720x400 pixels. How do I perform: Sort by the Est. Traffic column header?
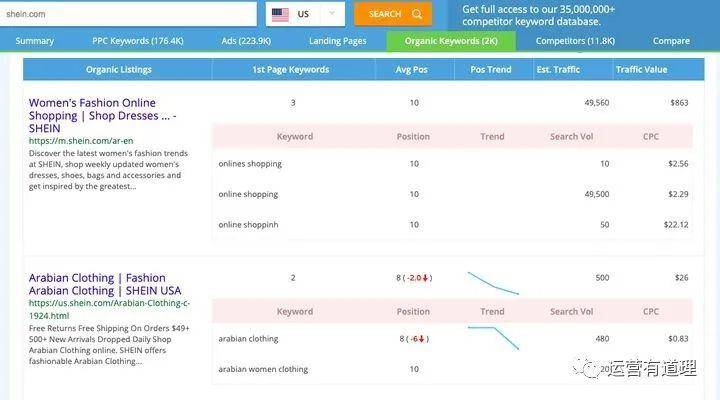[558, 70]
